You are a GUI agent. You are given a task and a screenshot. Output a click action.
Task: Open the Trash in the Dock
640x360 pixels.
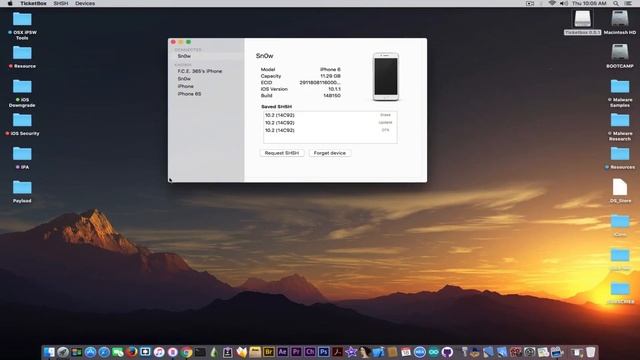pos(591,352)
